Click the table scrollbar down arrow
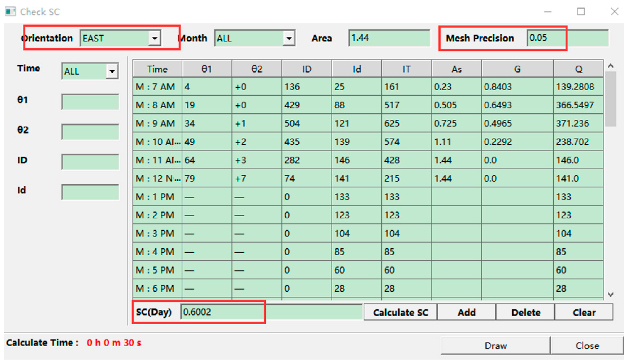The height and width of the screenshot is (364, 629). 611,295
